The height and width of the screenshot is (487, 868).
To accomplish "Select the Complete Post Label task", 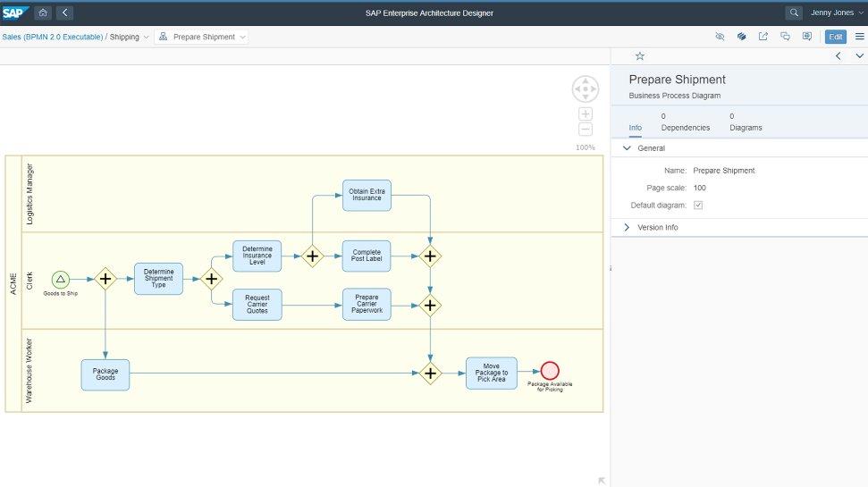I will tap(367, 256).
